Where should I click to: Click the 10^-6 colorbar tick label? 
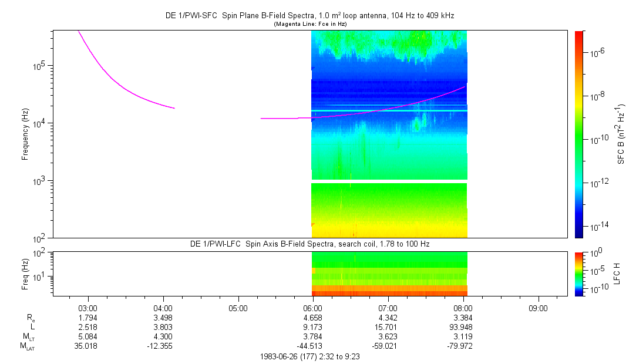[x=597, y=52]
